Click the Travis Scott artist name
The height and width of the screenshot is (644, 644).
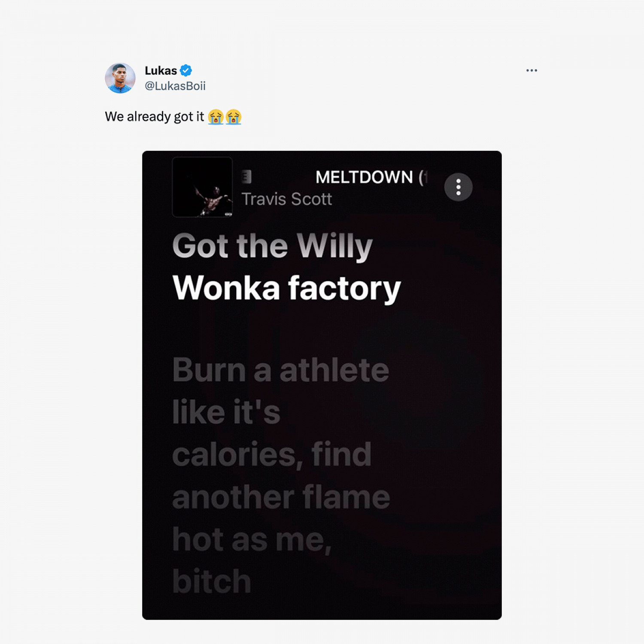(x=287, y=199)
